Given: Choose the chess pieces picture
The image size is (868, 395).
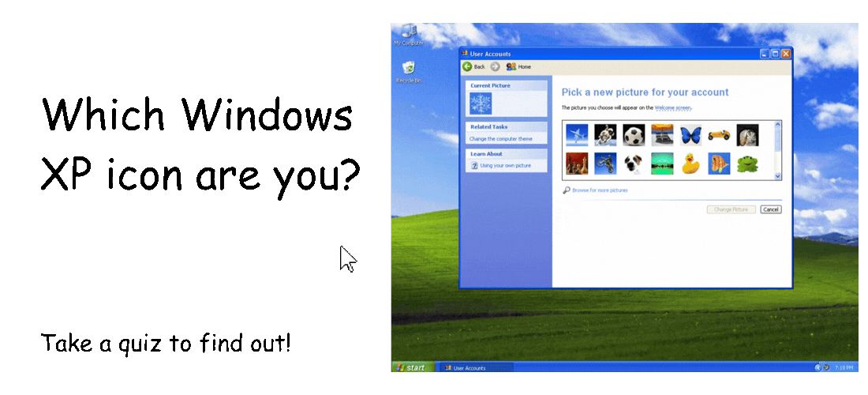Looking at the screenshot, I should point(577,164).
